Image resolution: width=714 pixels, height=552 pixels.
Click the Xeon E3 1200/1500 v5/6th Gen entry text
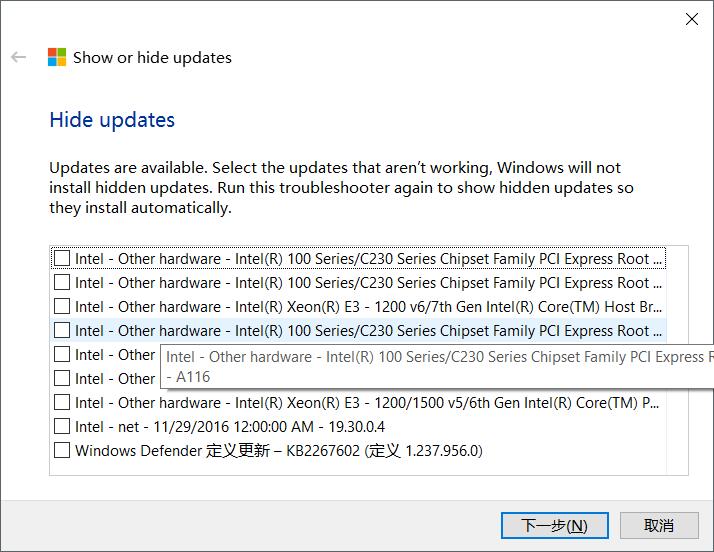pos(368,403)
